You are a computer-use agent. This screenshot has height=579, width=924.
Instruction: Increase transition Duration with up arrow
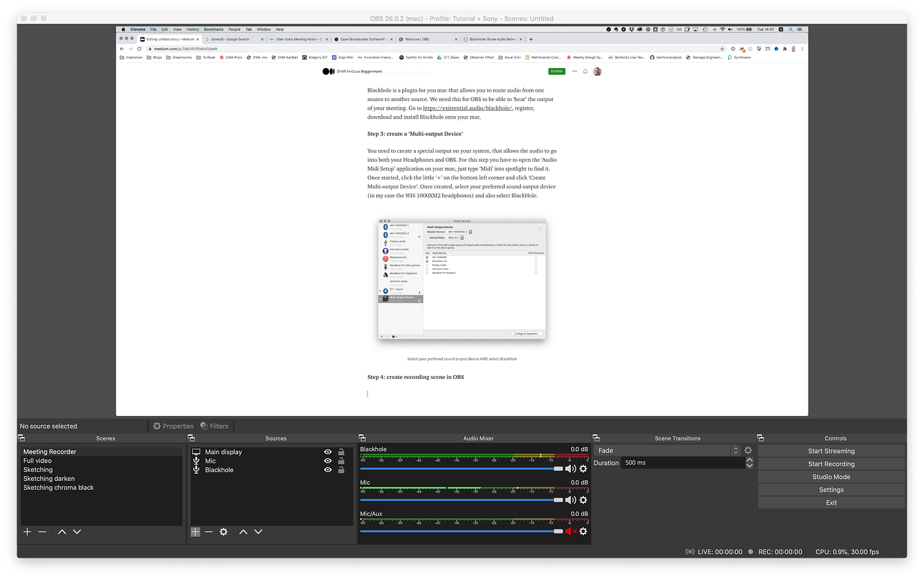pyautogui.click(x=749, y=460)
